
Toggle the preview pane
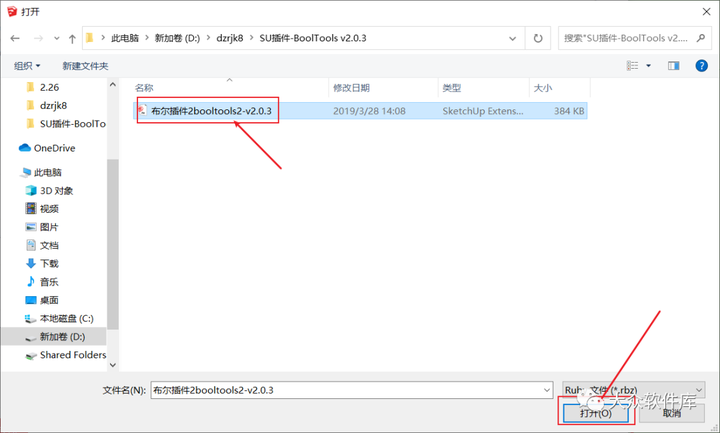[x=674, y=66]
